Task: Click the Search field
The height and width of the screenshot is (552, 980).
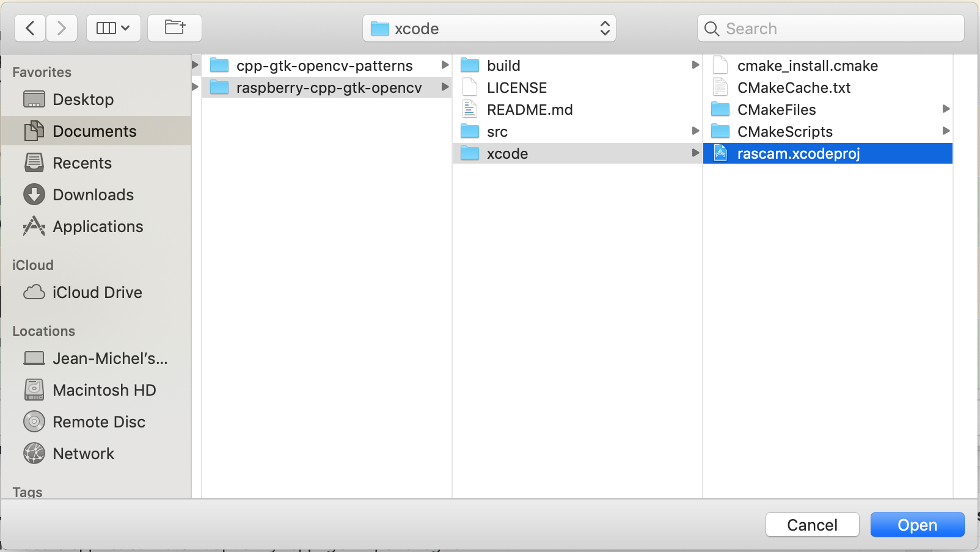Action: (831, 28)
